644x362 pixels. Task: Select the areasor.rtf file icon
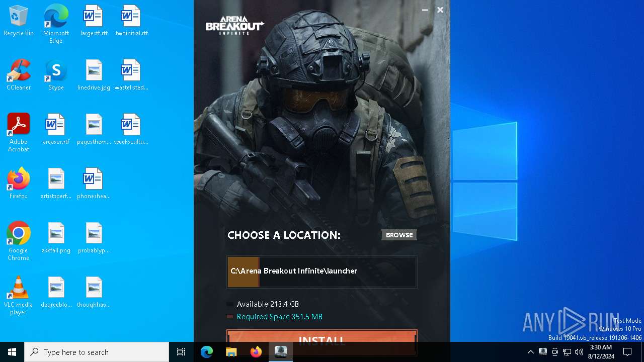point(56,130)
